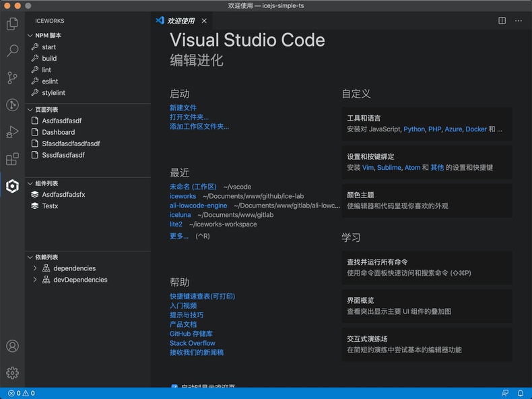Click the wrench icon next to start
Screen dimensions: 532x399
click(x=35, y=47)
